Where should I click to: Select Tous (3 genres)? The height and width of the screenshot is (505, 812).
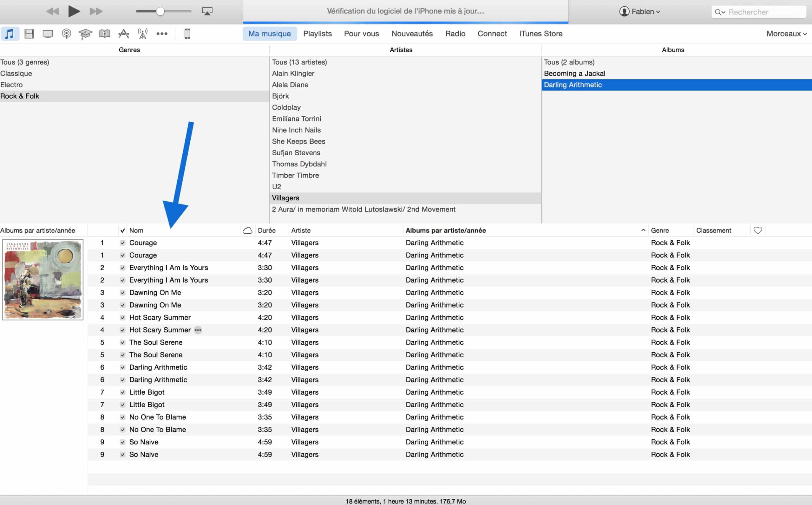135,62
